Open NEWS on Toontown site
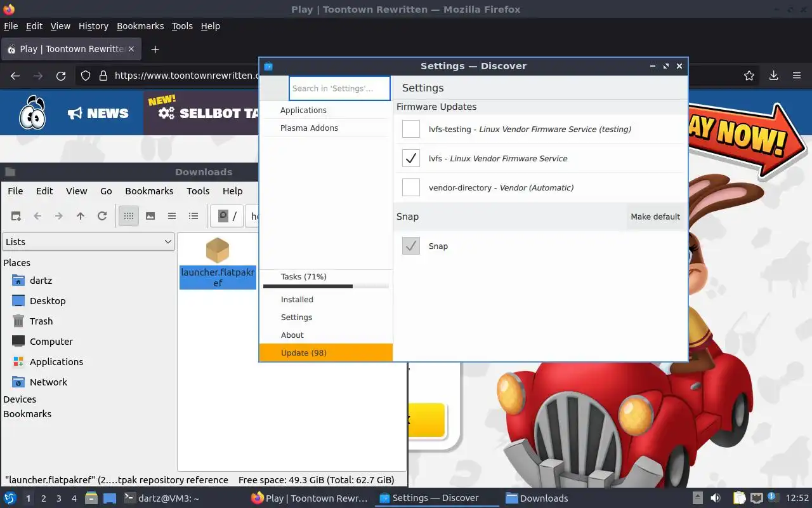Image resolution: width=812 pixels, height=508 pixels. click(x=98, y=113)
